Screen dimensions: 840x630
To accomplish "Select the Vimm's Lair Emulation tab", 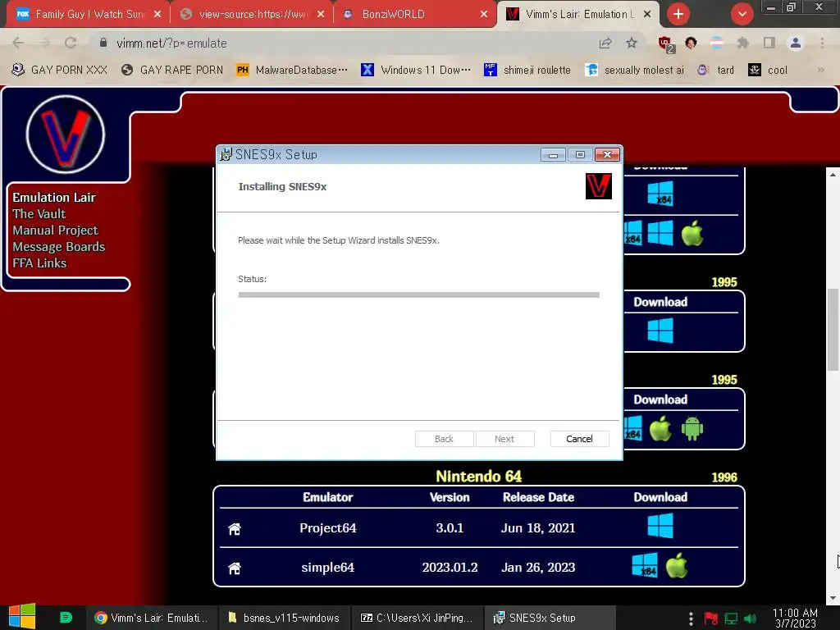I will coord(577,14).
